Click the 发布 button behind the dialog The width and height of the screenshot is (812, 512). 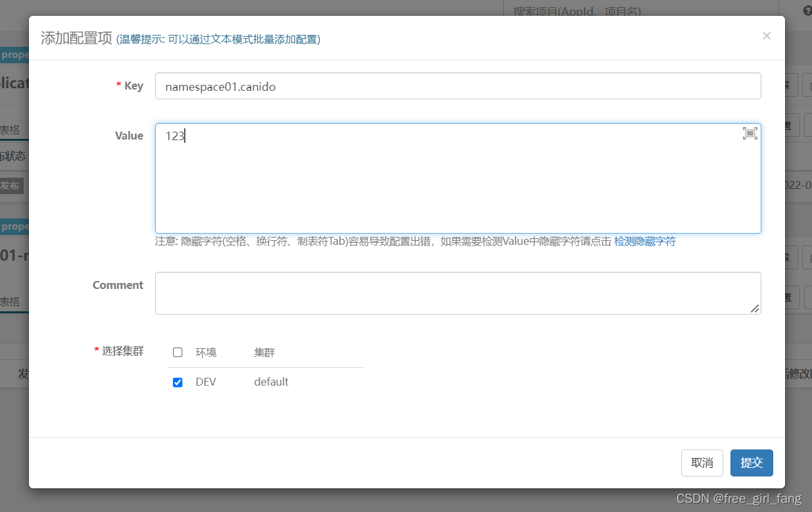click(x=12, y=186)
